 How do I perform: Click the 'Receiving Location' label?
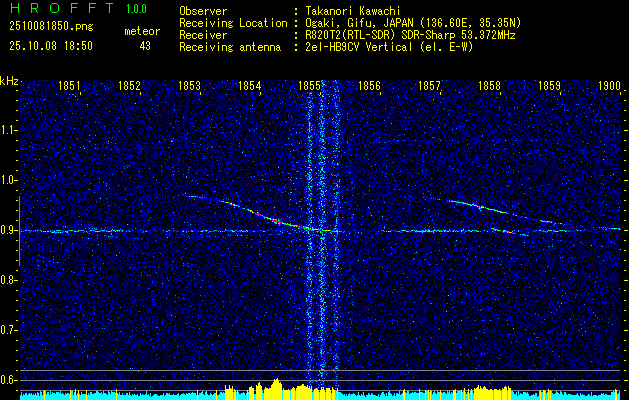click(233, 23)
